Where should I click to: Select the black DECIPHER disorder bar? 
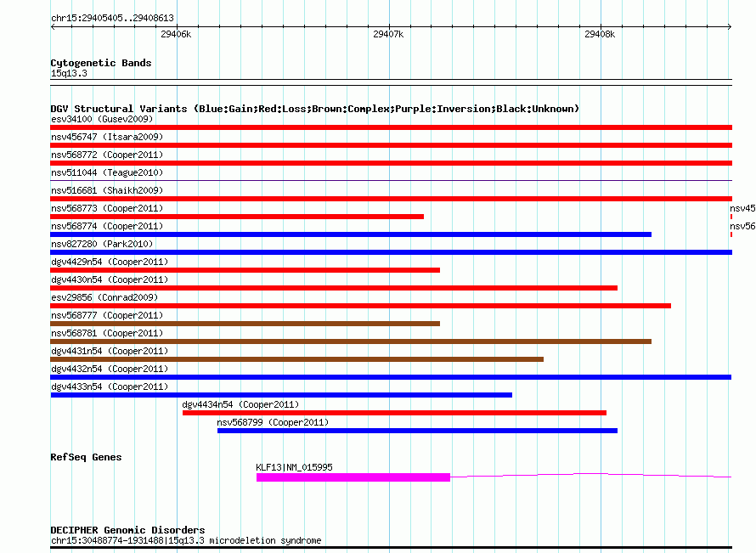391,548
